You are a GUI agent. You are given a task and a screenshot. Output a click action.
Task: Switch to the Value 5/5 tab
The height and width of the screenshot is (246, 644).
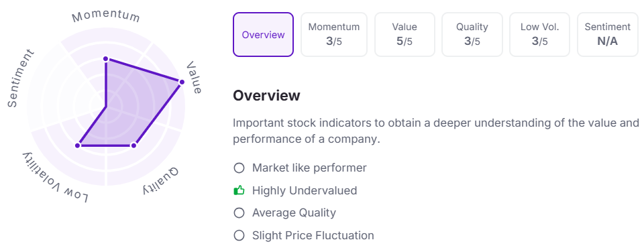(x=405, y=34)
